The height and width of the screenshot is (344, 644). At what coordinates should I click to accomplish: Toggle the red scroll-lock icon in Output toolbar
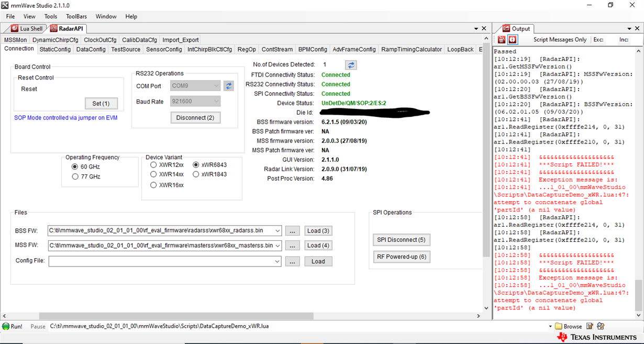(512, 40)
